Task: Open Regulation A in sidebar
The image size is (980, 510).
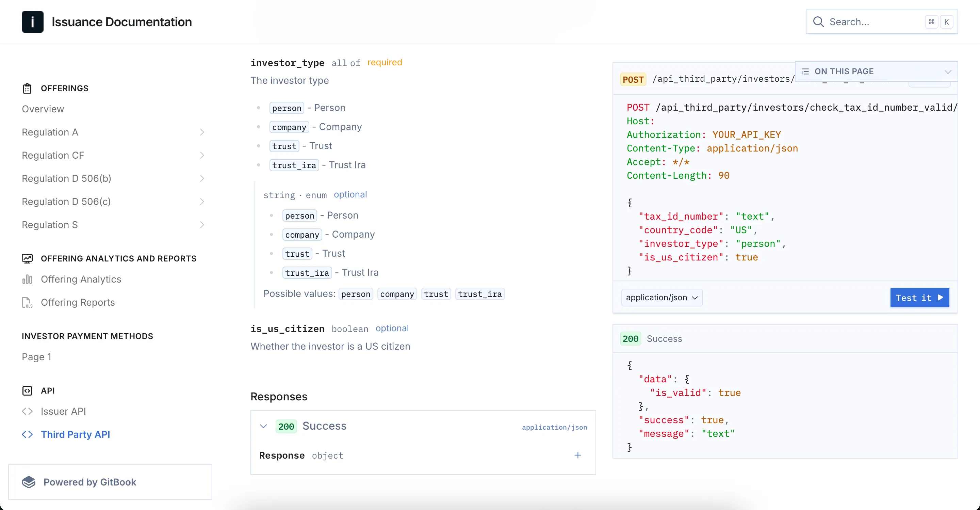Action: point(50,132)
